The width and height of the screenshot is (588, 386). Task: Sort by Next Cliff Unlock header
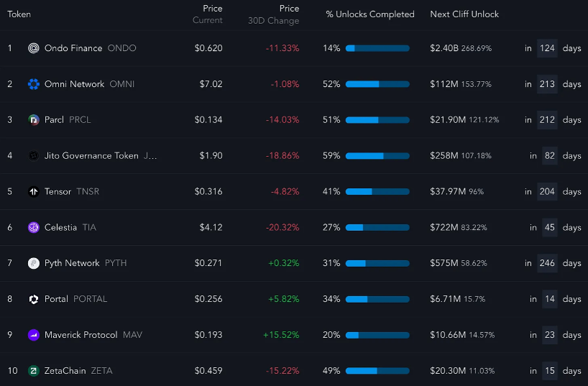pyautogui.click(x=464, y=14)
